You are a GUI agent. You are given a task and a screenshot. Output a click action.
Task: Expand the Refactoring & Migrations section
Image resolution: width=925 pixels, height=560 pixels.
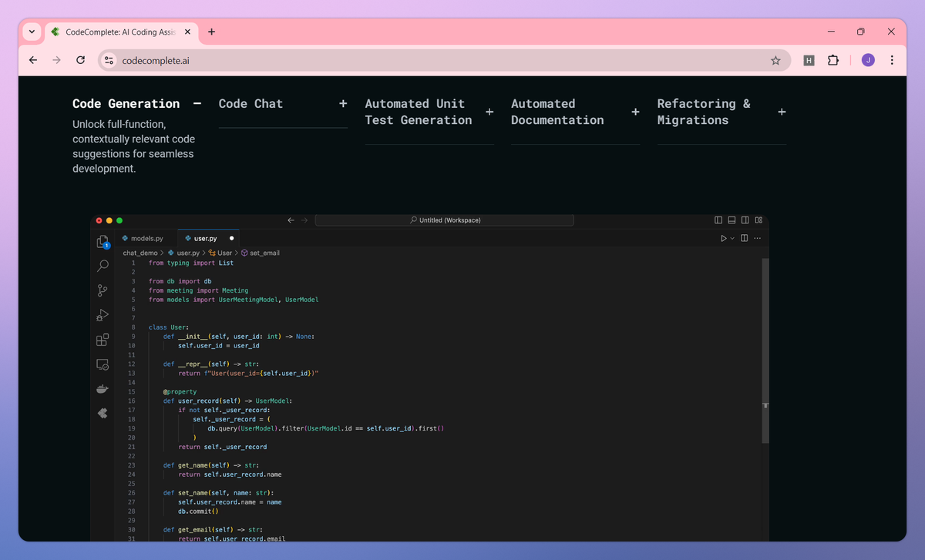pos(782,112)
